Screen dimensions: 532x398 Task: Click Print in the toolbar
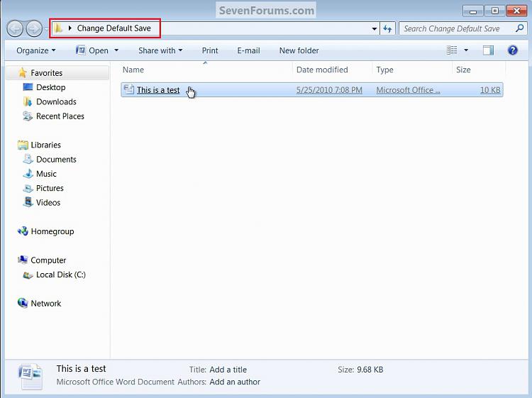(x=210, y=50)
